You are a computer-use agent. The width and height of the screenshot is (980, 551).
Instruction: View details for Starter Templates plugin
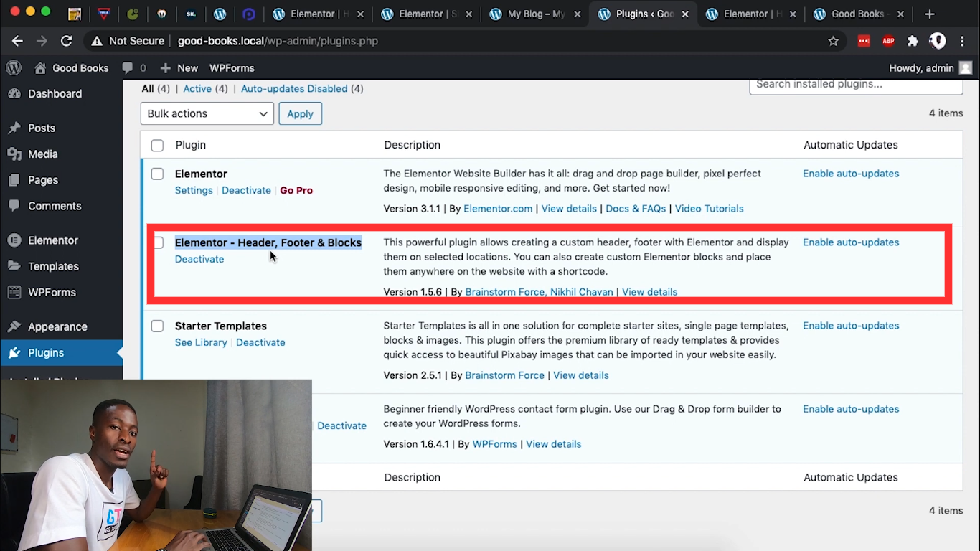tap(581, 375)
